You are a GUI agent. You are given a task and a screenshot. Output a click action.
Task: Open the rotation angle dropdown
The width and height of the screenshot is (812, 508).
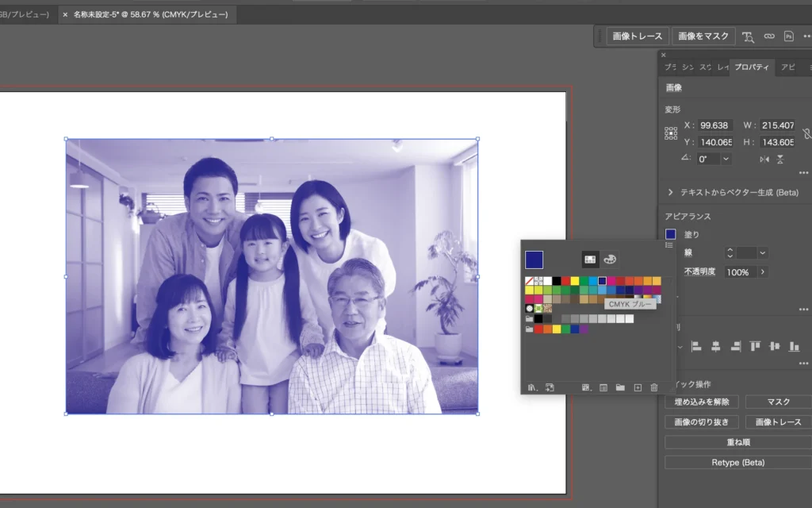coord(726,159)
